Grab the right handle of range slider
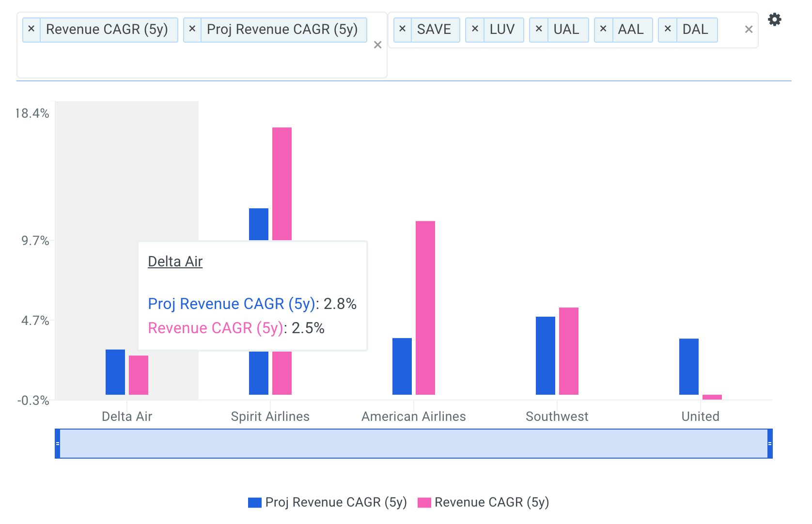Screen dimensions: 812x524 770,444
